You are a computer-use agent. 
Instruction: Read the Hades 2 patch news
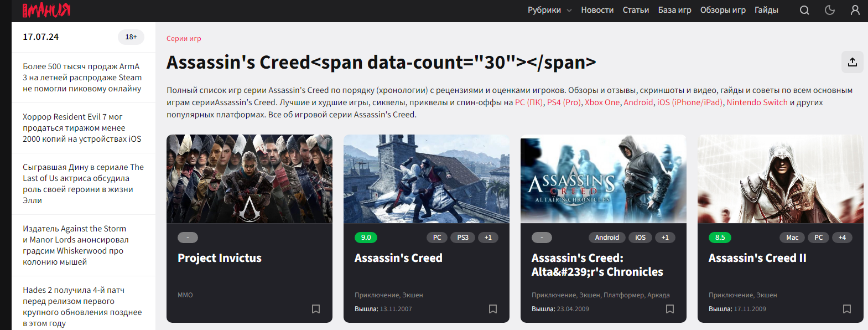(x=82, y=307)
